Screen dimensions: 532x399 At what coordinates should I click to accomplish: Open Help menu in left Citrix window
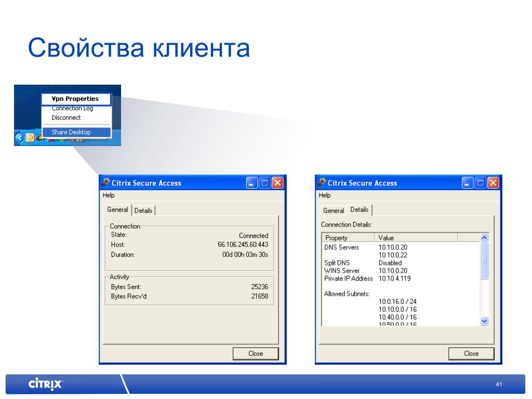[109, 195]
